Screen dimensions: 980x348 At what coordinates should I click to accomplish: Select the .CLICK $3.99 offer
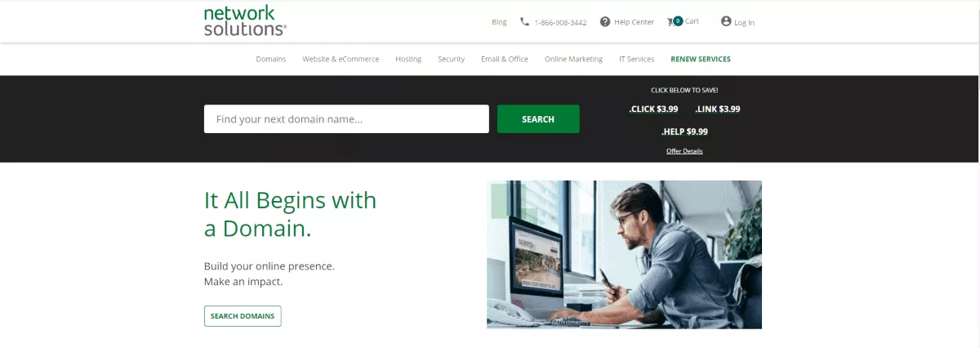tap(653, 109)
